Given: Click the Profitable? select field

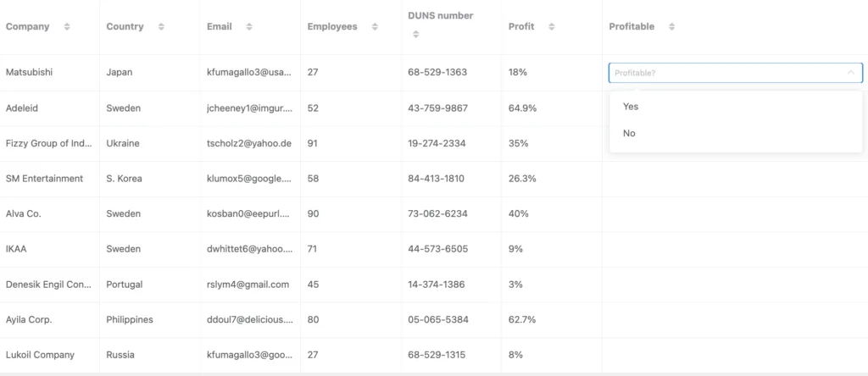Looking at the screenshot, I should pyautogui.click(x=735, y=73).
